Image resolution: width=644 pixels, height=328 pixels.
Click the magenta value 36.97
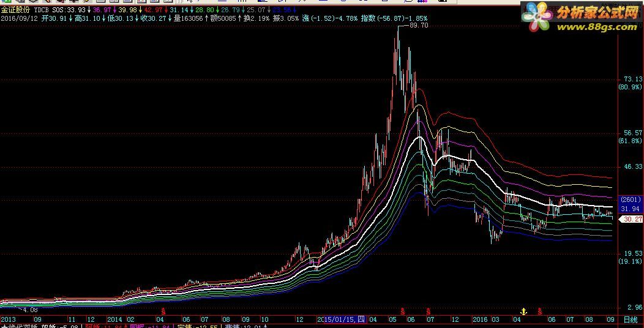(104, 10)
